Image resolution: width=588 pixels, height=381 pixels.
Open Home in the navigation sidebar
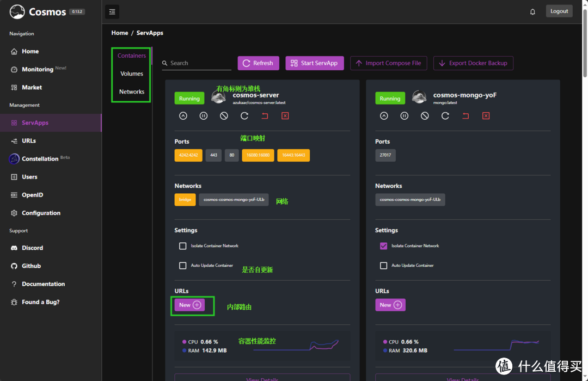tap(51, 51)
